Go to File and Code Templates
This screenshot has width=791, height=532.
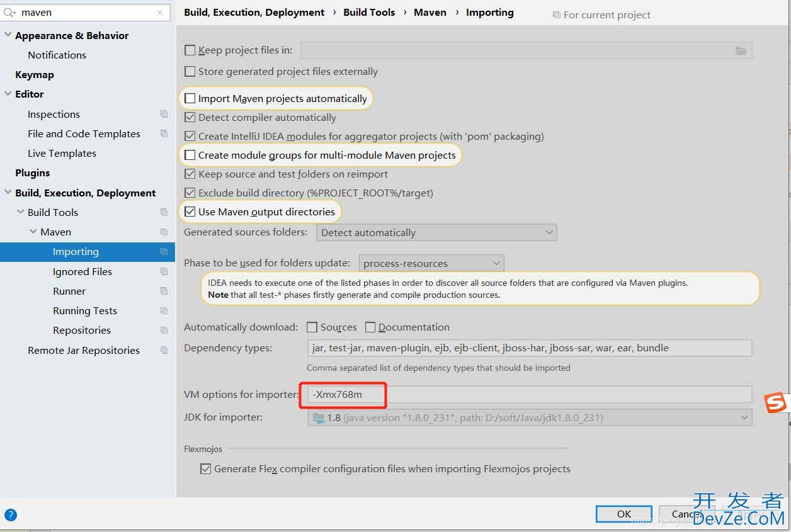coord(84,133)
